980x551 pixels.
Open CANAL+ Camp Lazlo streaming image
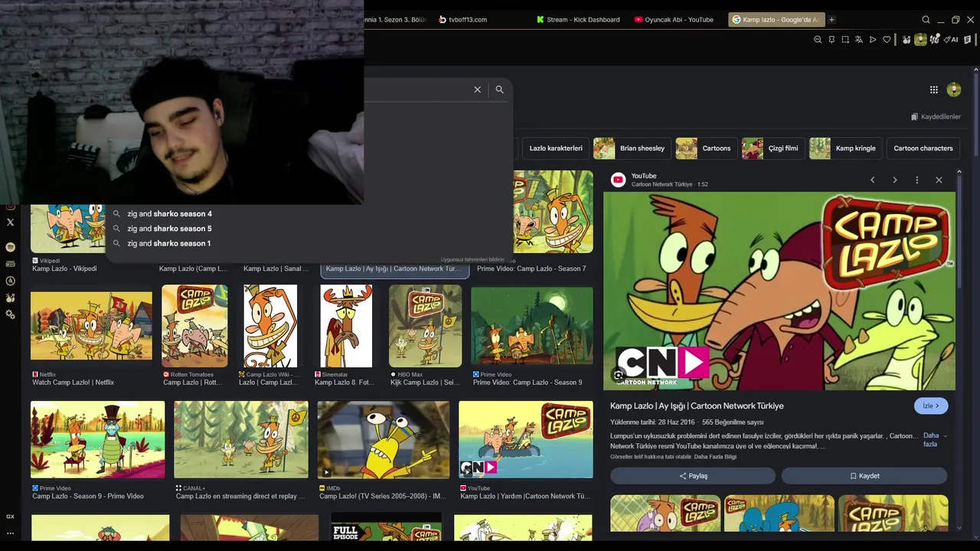pyautogui.click(x=240, y=439)
